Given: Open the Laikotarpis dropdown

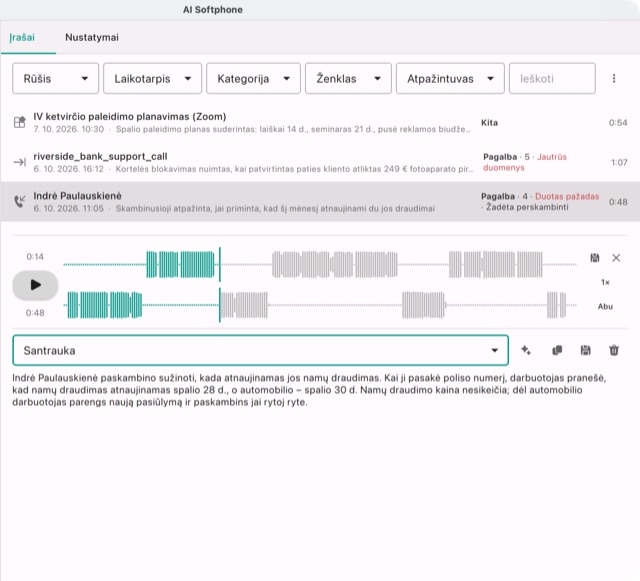Looking at the screenshot, I should tap(152, 78).
